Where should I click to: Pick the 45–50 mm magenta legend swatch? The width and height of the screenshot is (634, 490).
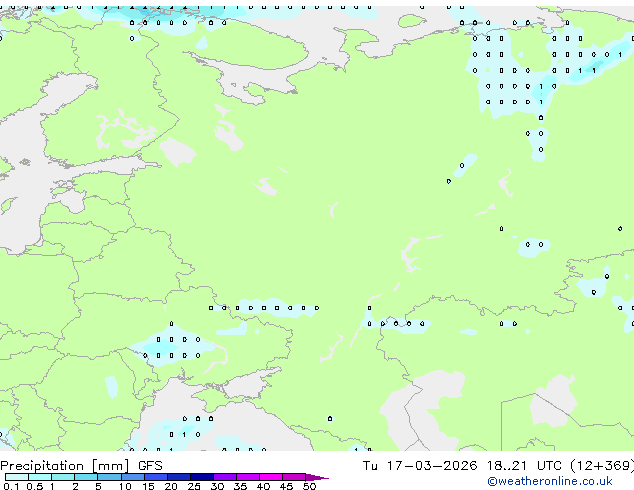tap(294, 477)
